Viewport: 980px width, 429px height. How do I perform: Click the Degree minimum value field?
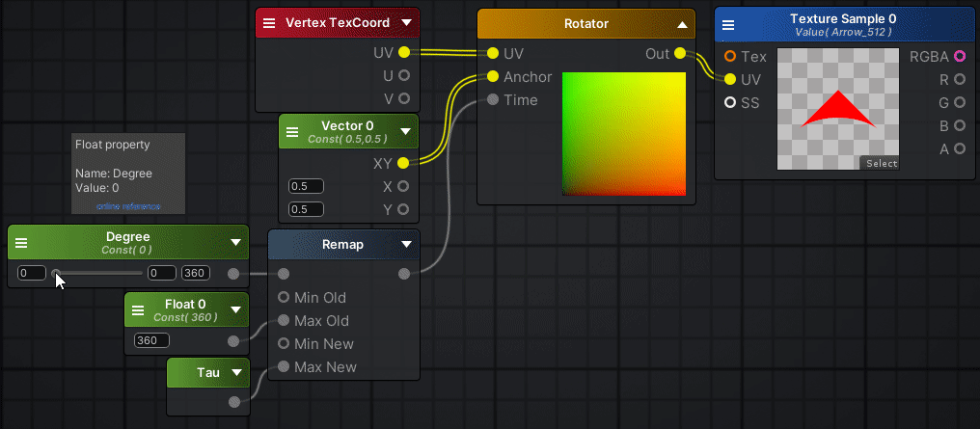click(162, 273)
